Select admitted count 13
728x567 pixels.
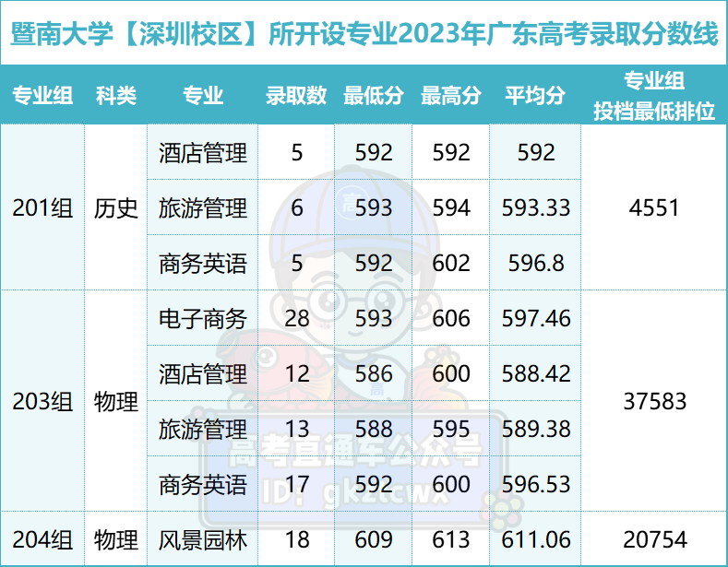coord(297,429)
